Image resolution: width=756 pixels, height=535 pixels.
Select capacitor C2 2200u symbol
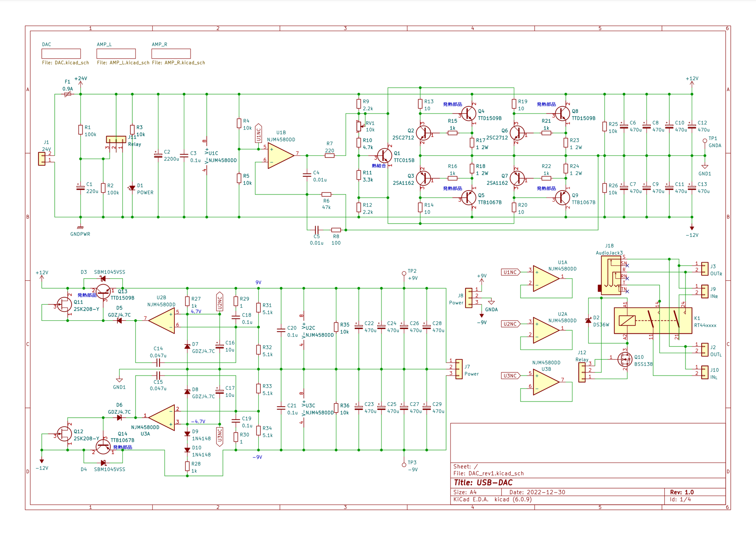coord(158,156)
